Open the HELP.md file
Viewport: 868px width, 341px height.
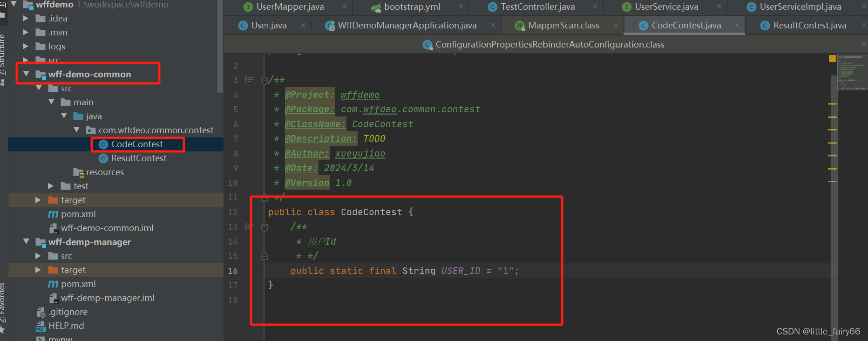[x=66, y=326]
